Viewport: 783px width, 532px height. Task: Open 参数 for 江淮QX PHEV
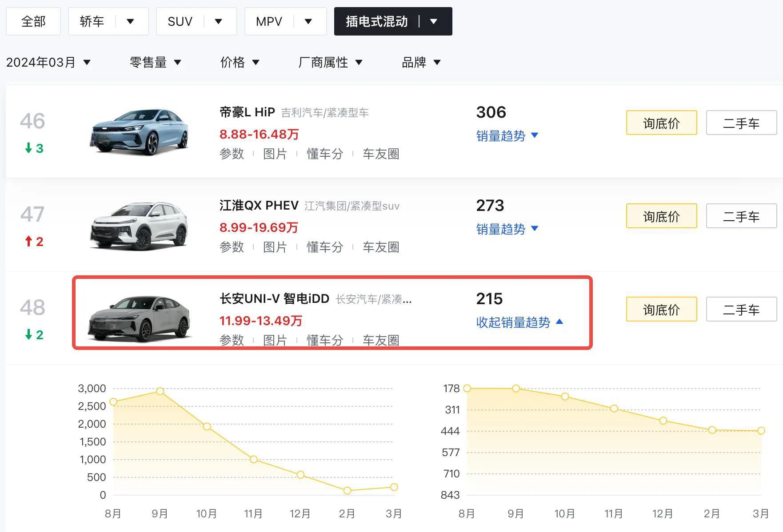[x=232, y=247]
